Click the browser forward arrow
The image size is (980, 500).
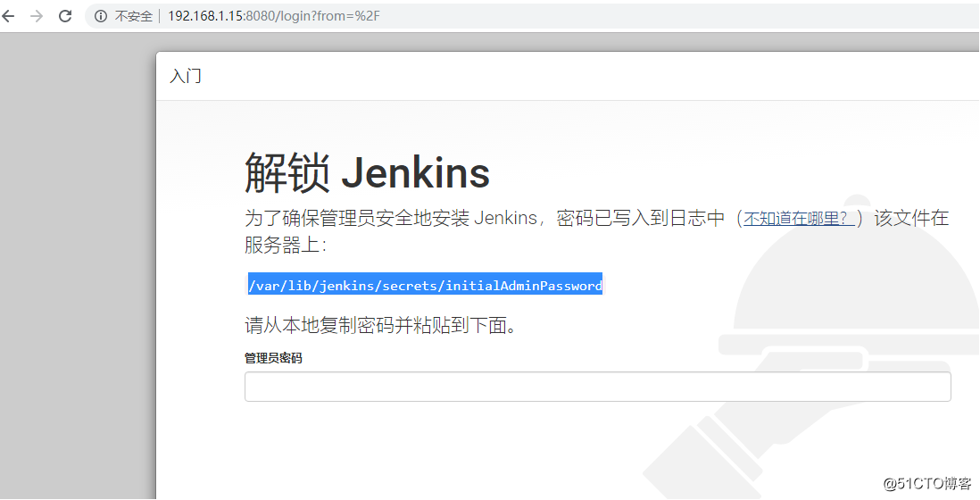coord(37,16)
